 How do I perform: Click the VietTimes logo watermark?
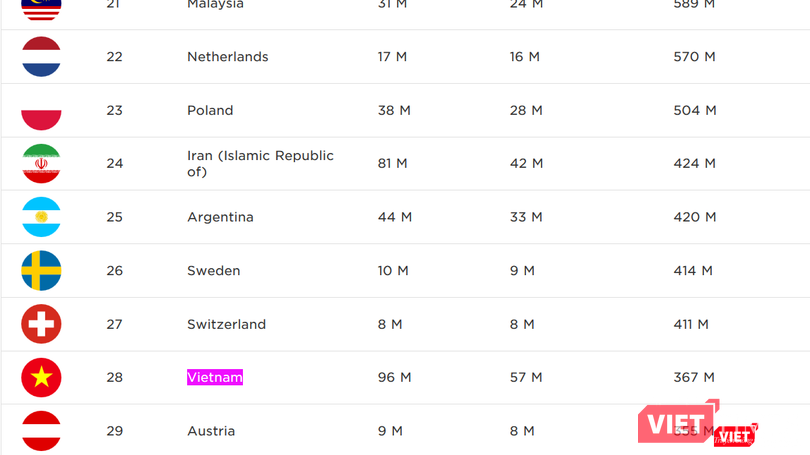(x=696, y=425)
